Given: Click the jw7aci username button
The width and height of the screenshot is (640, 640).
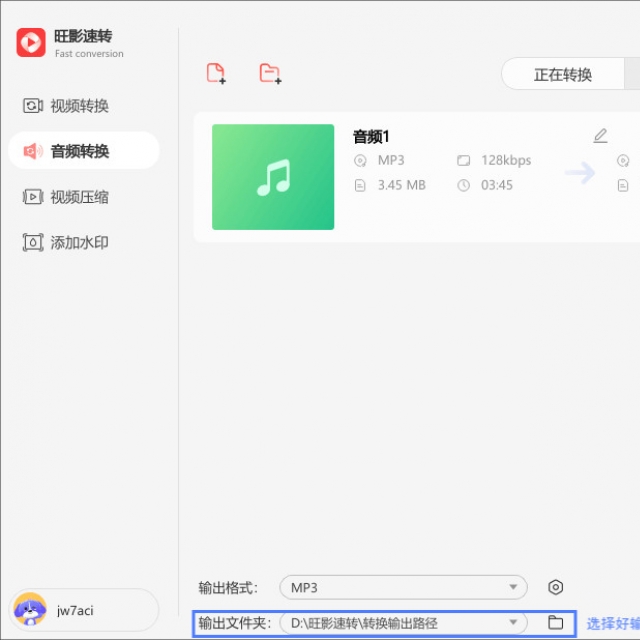Looking at the screenshot, I should pos(75,610).
